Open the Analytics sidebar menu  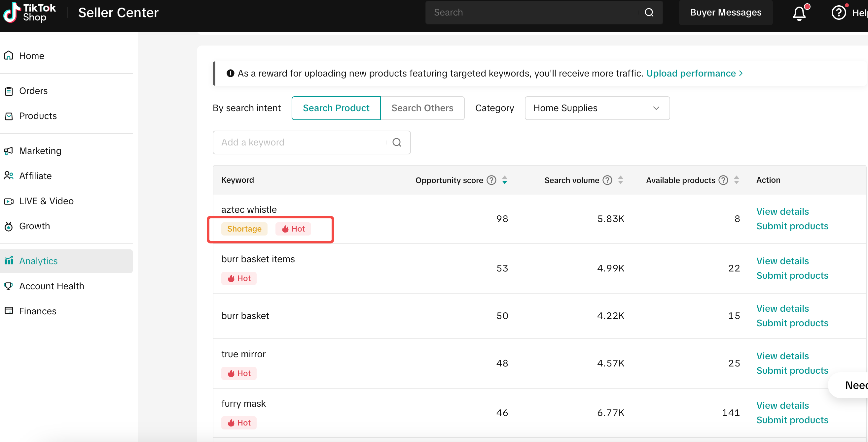tap(38, 261)
